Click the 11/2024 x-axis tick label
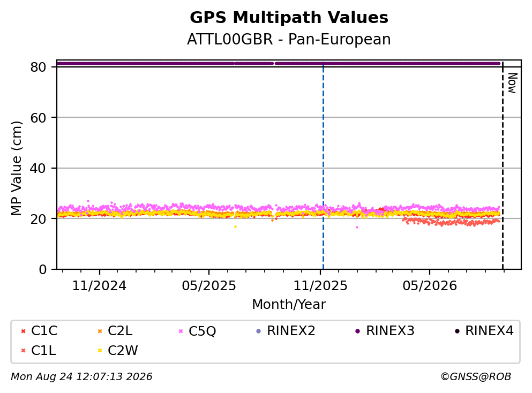The height and width of the screenshot is (393, 532). 99,286
